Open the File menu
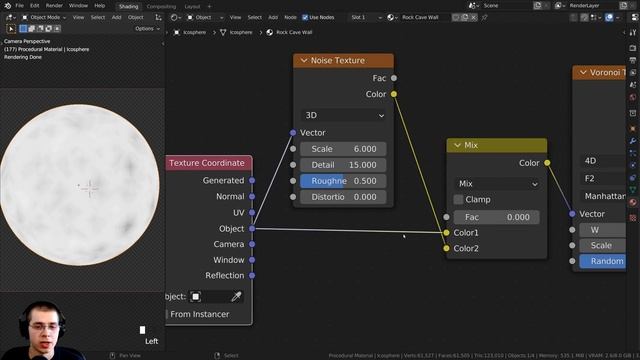 tap(20, 6)
